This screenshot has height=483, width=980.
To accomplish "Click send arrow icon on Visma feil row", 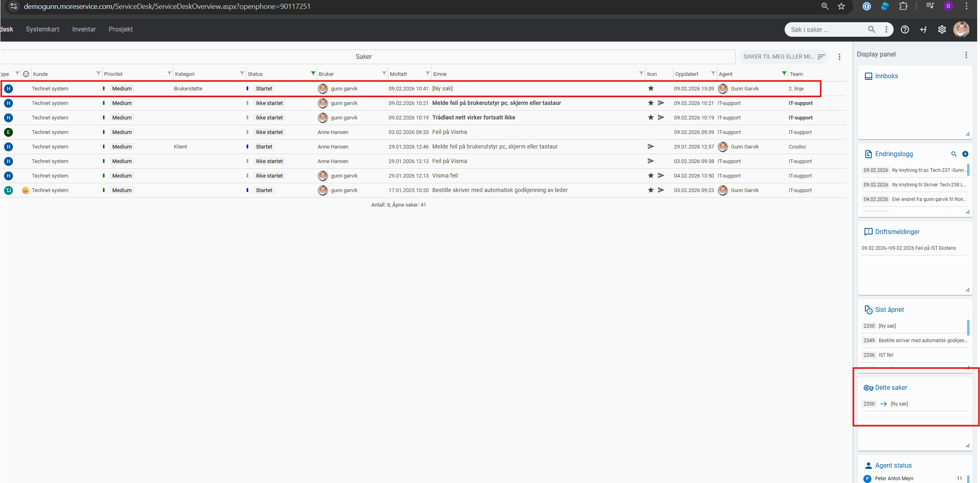I will (661, 176).
